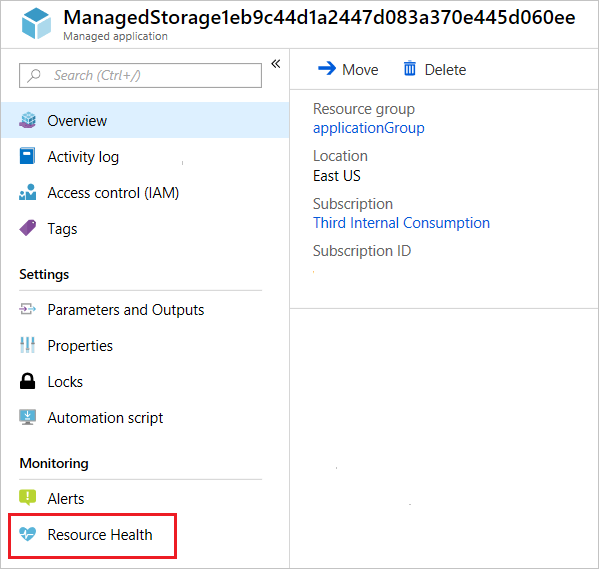Image resolution: width=599 pixels, height=569 pixels.
Task: Click the Resource group label
Action: (364, 109)
